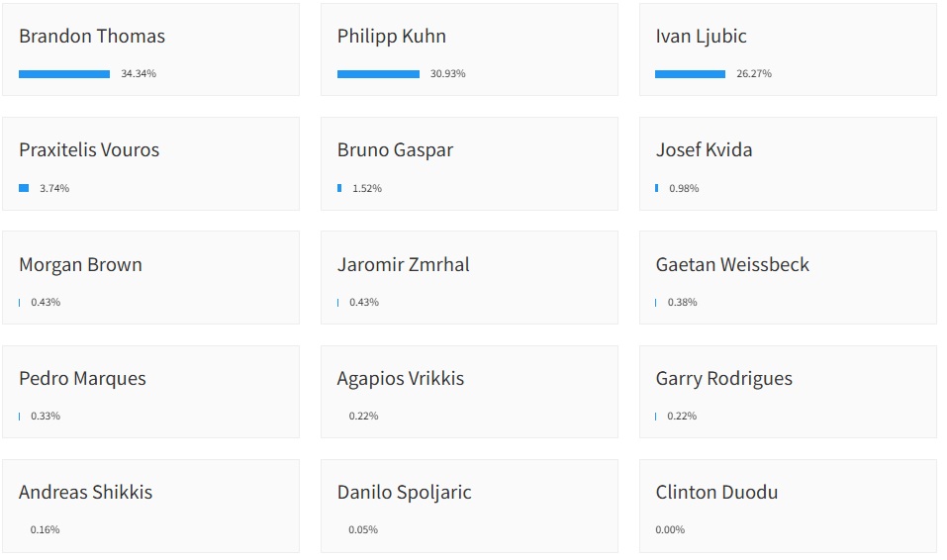Click Brandon Thomas's 34.34% vote bar
This screenshot has width=947, height=560.
[x=64, y=74]
